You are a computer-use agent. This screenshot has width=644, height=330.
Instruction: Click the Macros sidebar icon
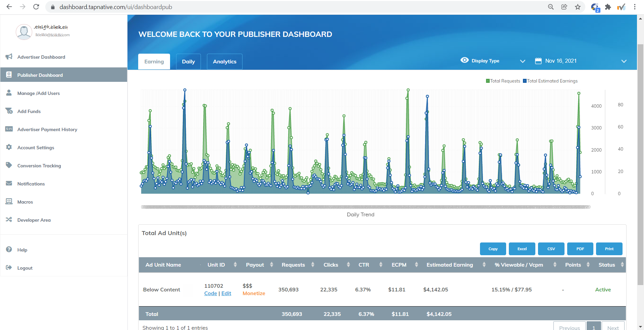[x=9, y=202]
